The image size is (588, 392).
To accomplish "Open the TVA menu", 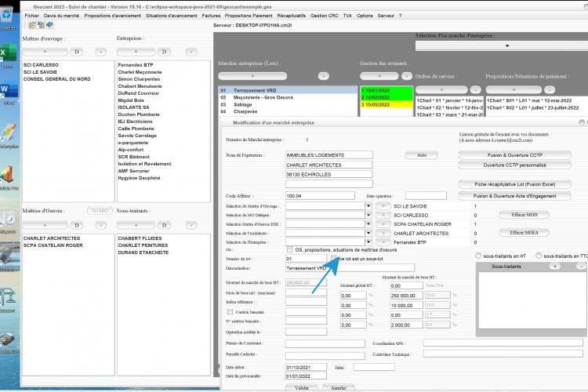I will click(x=347, y=16).
